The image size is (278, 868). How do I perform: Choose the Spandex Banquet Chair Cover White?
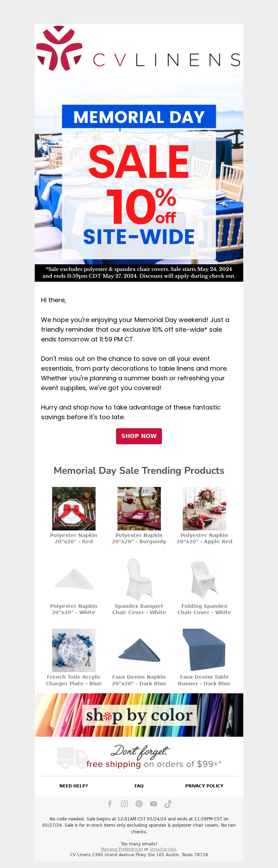click(x=139, y=579)
